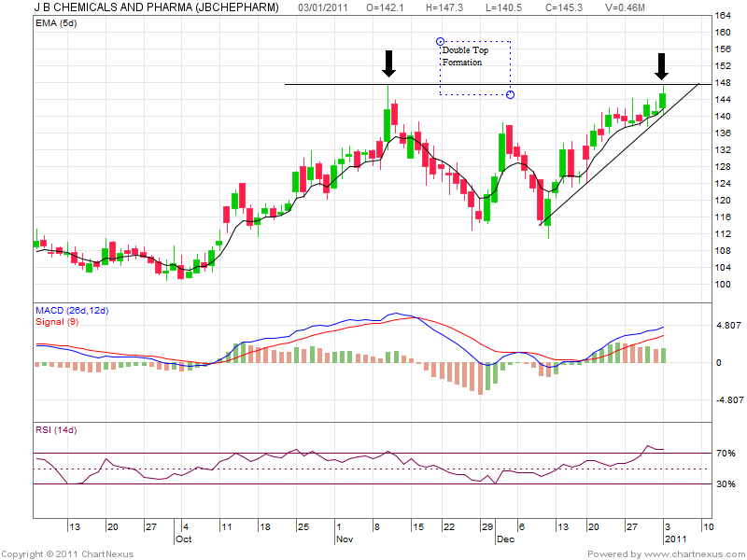Click the deepest red MACD histogram bar
747x560 pixels.
tap(481, 378)
